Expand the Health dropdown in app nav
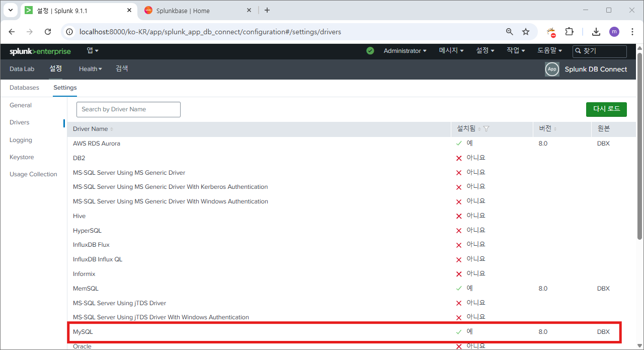The width and height of the screenshot is (644, 350). (x=91, y=69)
